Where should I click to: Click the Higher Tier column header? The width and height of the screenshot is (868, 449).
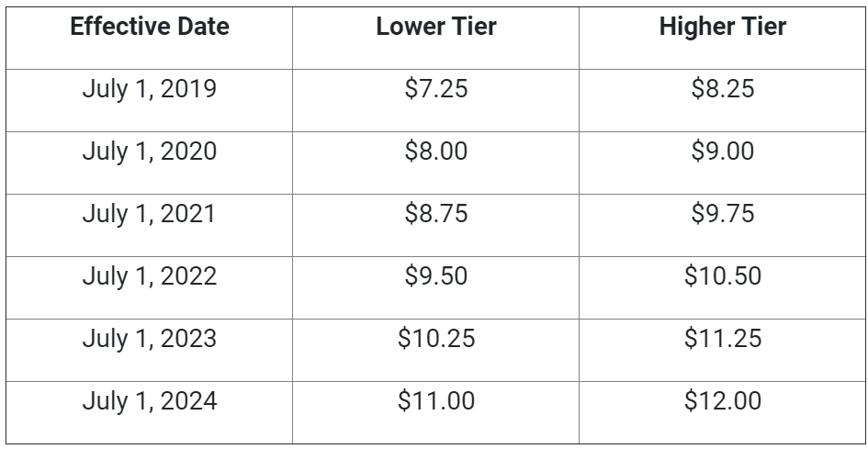tap(722, 27)
